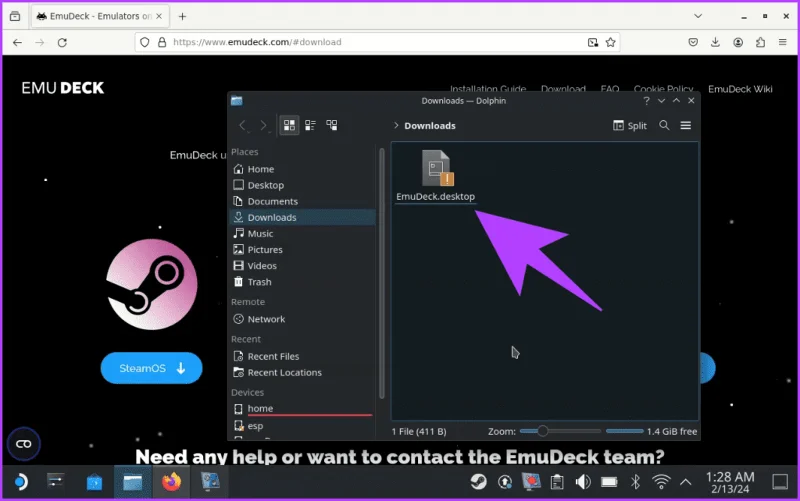Click Downloads breadcrumb label

click(430, 126)
